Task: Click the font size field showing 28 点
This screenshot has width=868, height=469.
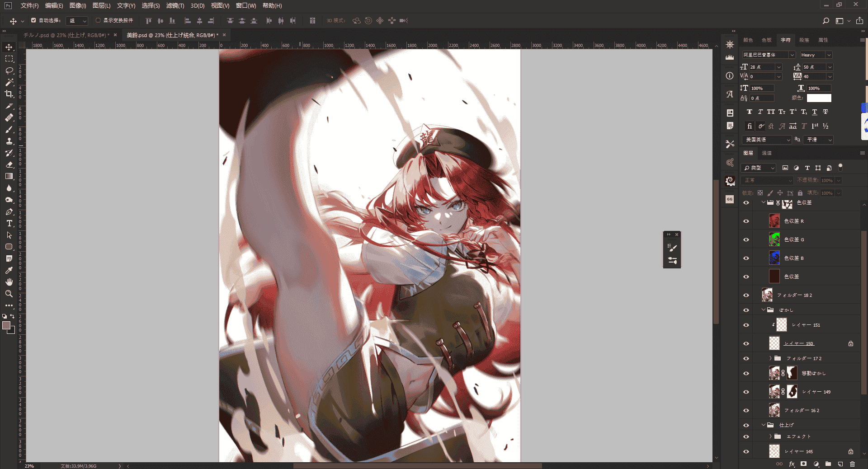Action: tap(762, 67)
